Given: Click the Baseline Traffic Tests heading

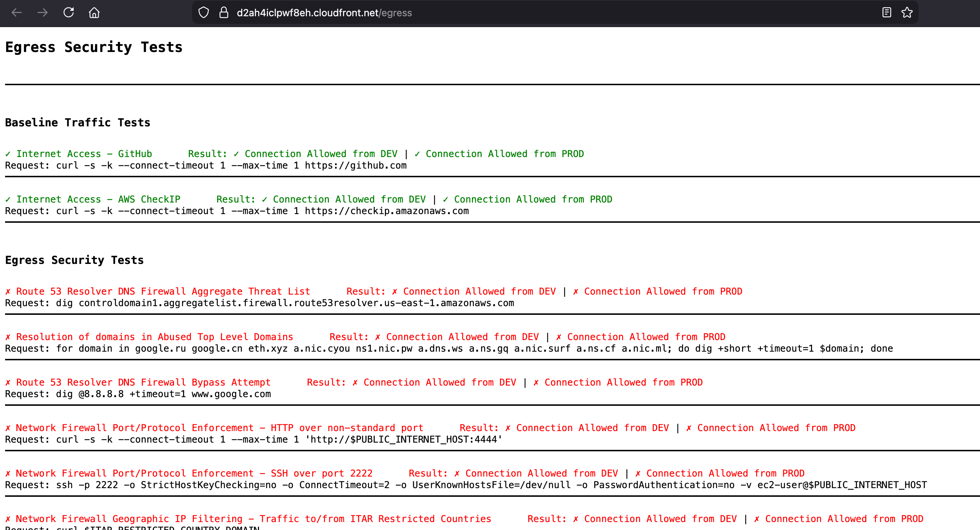Looking at the screenshot, I should click(78, 122).
